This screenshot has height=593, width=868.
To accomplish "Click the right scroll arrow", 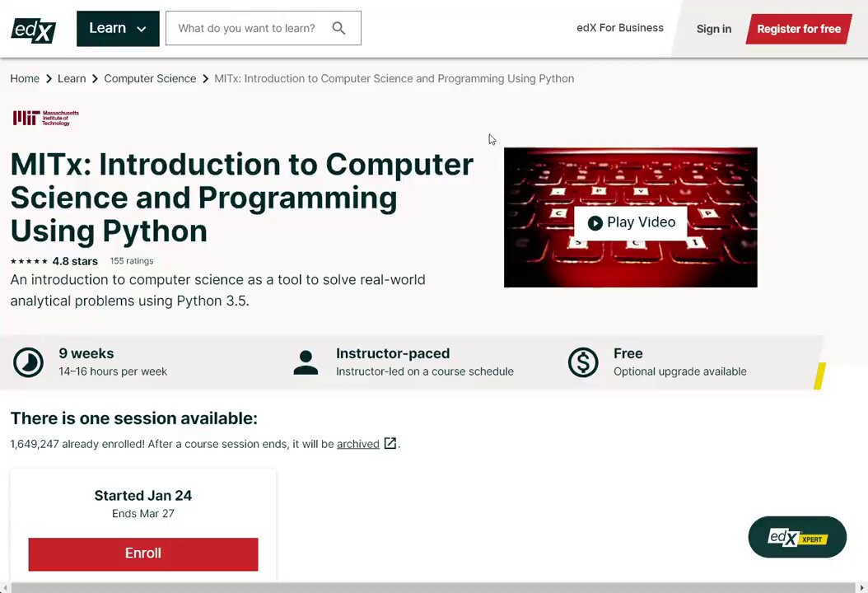I will pyautogui.click(x=861, y=587).
